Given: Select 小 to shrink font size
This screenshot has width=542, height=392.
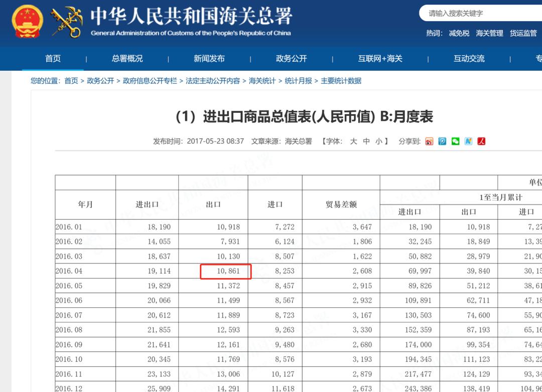Looking at the screenshot, I should point(379,141).
